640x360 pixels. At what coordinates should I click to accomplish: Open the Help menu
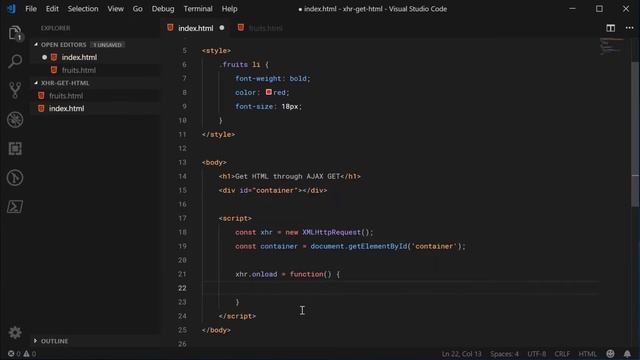(x=229, y=9)
